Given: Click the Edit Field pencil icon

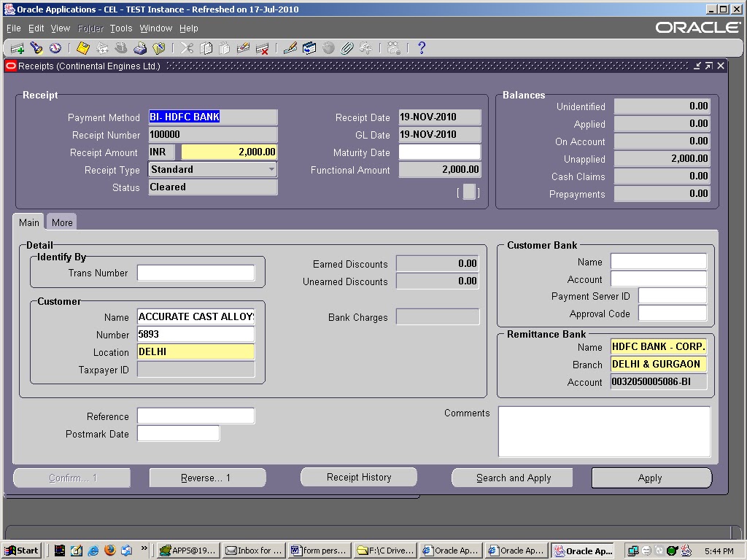Looking at the screenshot, I should [x=290, y=48].
